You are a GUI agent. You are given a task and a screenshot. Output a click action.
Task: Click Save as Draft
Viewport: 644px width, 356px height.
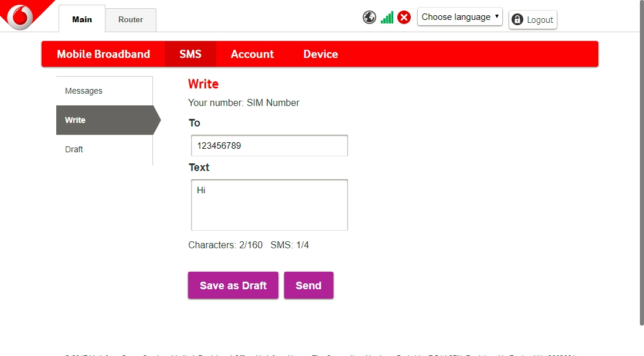[233, 285]
